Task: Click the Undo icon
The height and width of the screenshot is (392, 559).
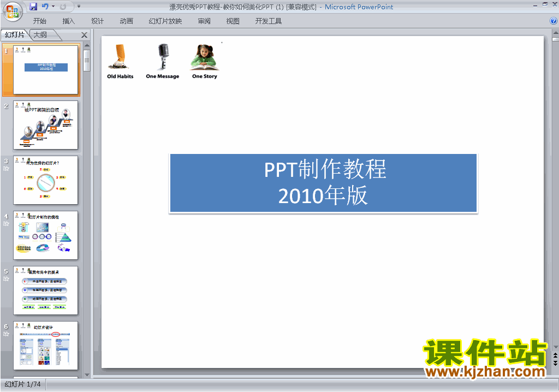Action: (x=45, y=7)
